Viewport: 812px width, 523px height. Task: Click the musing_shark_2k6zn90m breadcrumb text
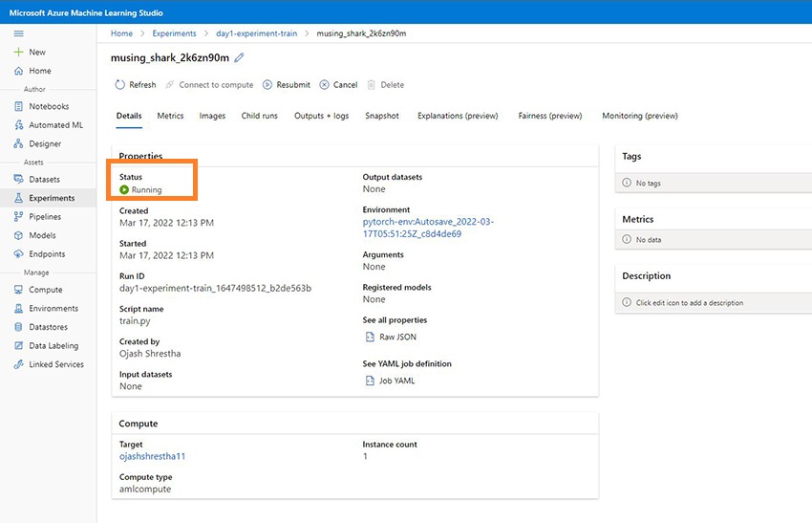point(361,33)
